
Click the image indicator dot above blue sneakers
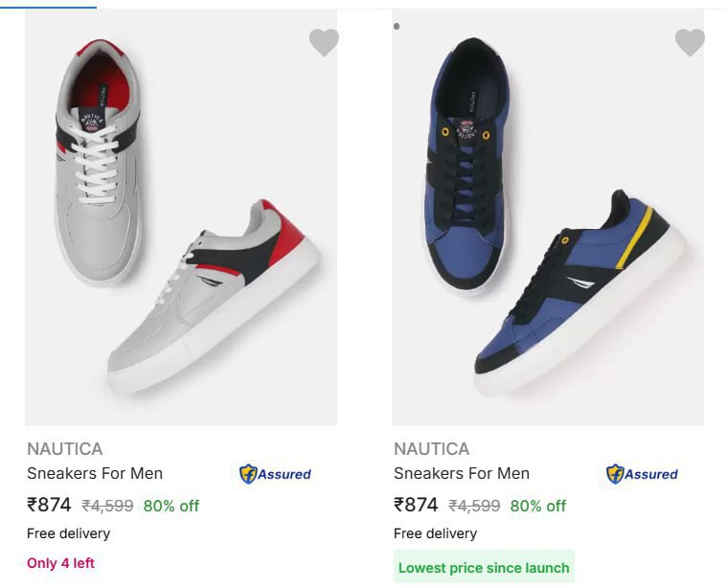(x=397, y=26)
